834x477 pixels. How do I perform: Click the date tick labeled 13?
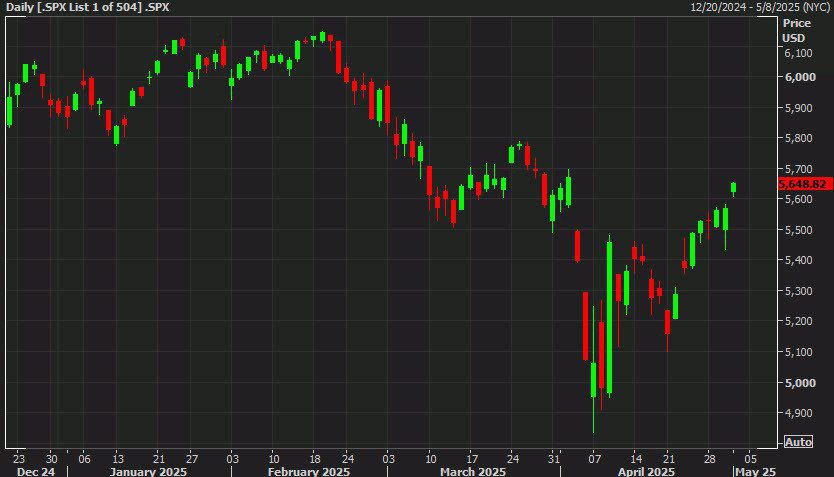pyautogui.click(x=118, y=459)
